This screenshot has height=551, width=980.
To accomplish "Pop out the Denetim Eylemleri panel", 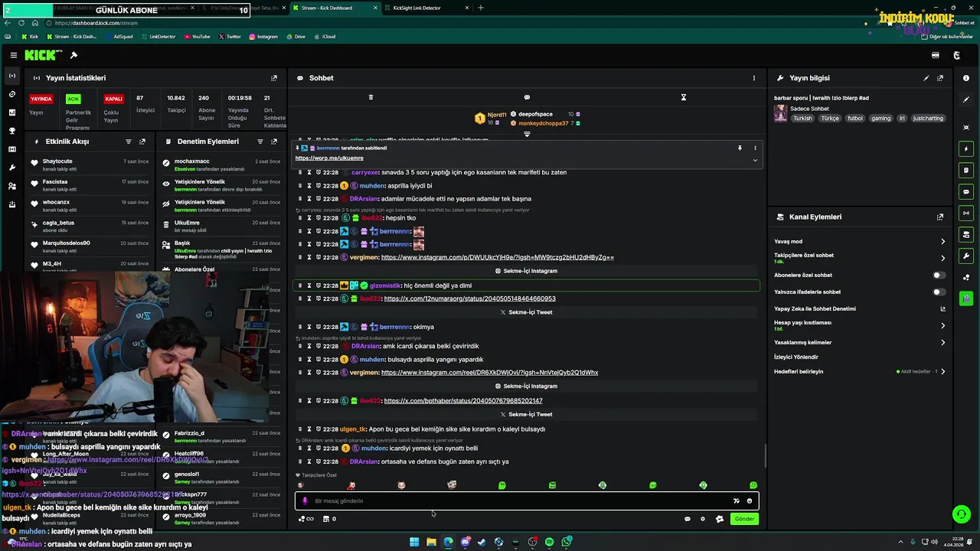I will coord(274,142).
